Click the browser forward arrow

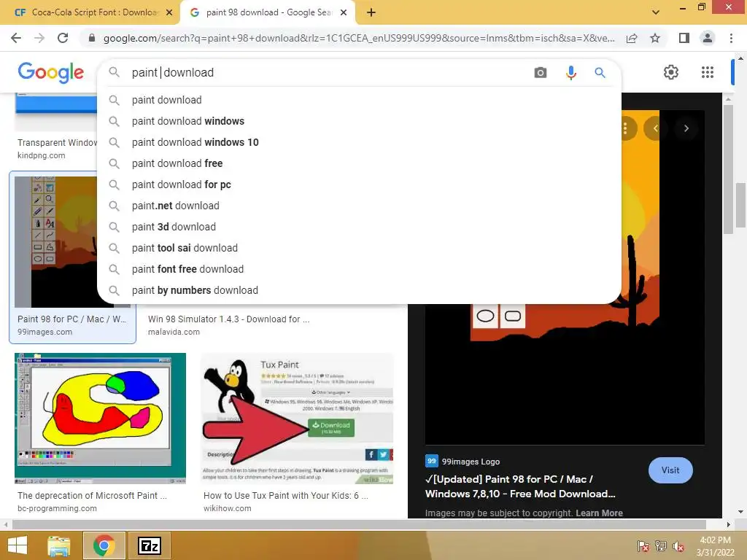[39, 38]
